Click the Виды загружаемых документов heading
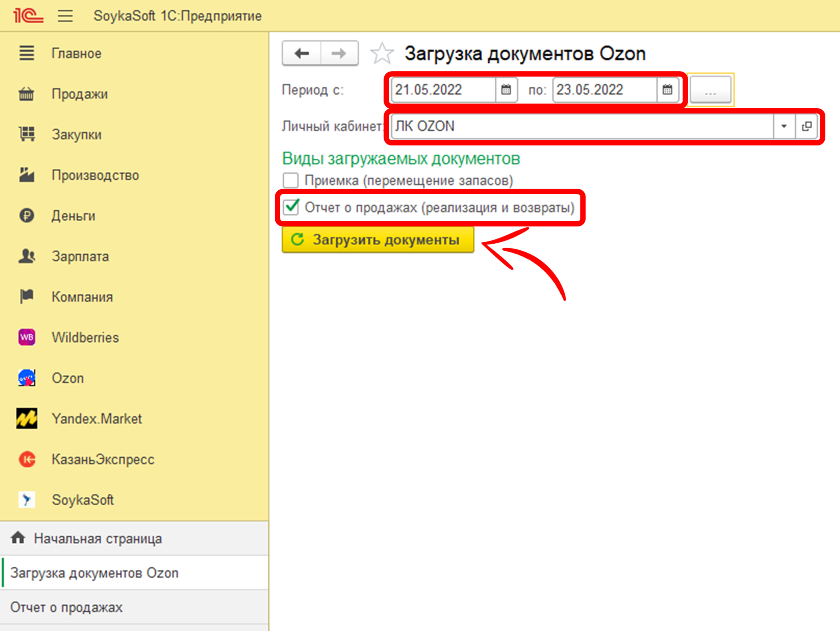 401,159
